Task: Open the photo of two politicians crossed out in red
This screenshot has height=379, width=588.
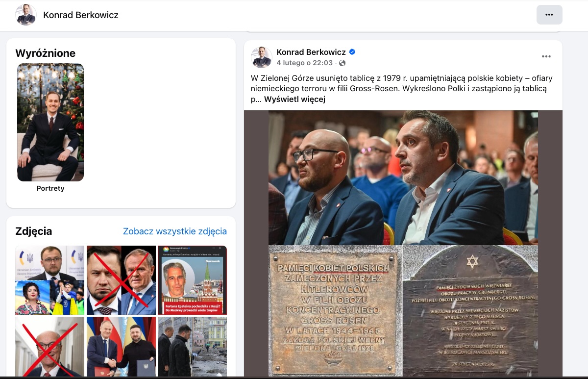Action: pyautogui.click(x=121, y=280)
